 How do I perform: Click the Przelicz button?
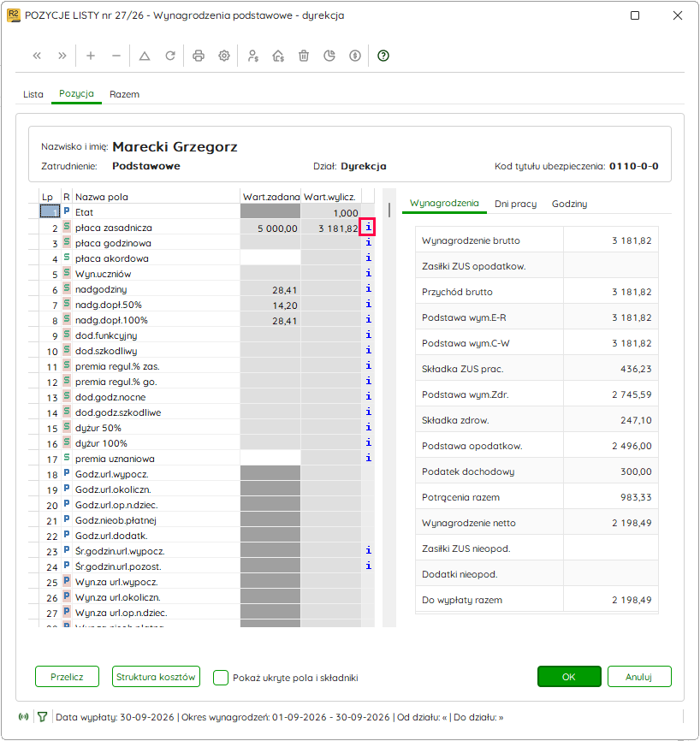pos(67,677)
